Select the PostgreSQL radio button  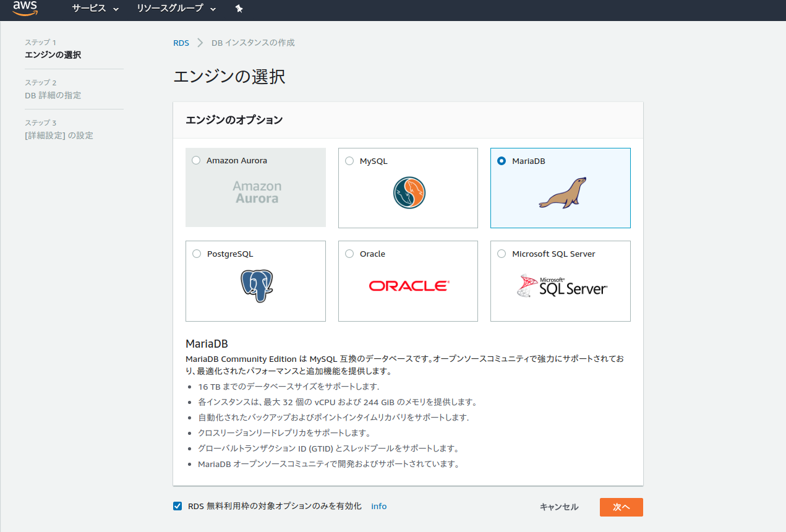coord(196,253)
